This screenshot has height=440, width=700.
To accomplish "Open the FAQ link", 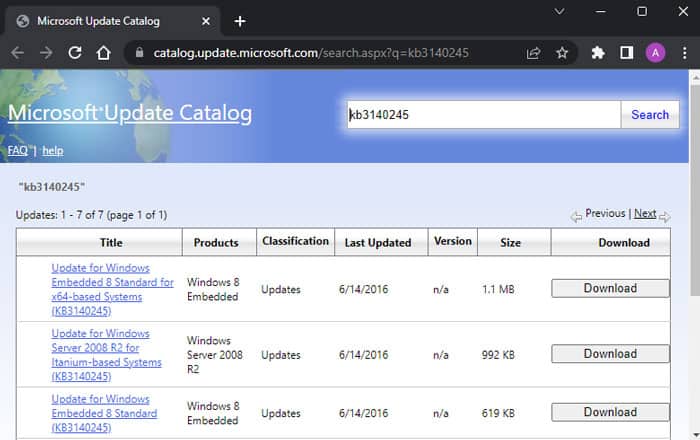I will [18, 150].
